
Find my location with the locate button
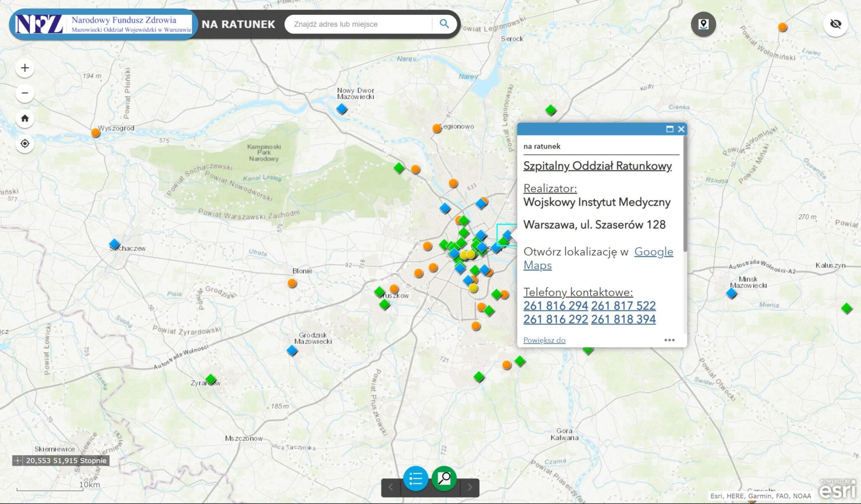point(25,144)
